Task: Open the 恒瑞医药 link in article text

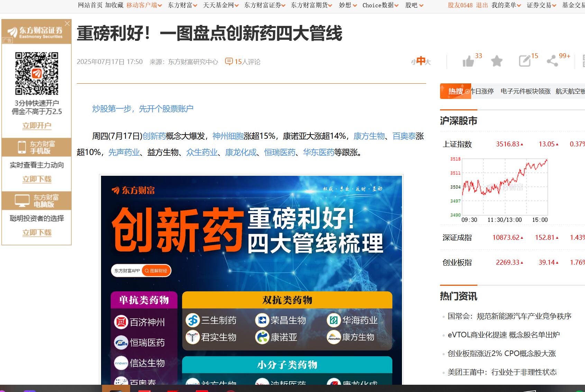Action: (280, 152)
